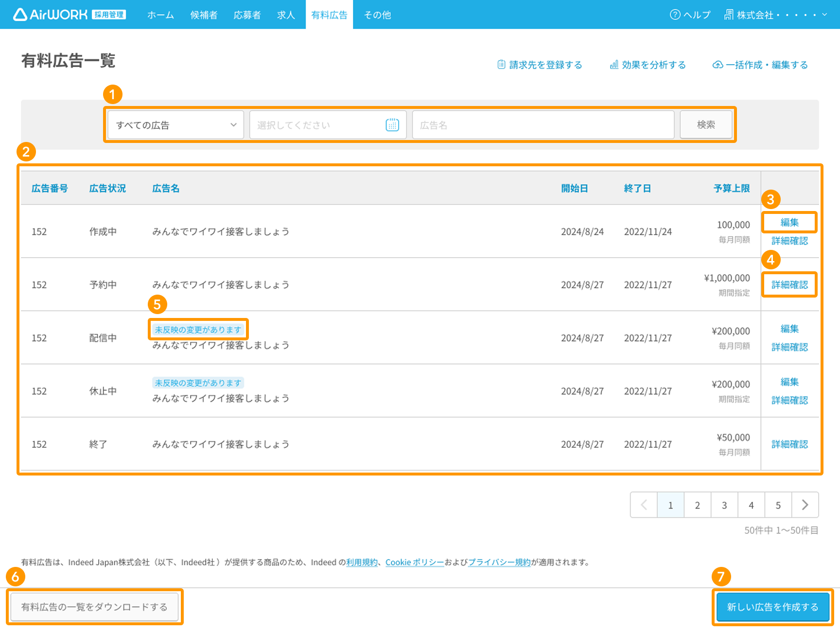Screen dimensions: 840x634
Task: Click the previous page arrow
Action: [x=644, y=505]
